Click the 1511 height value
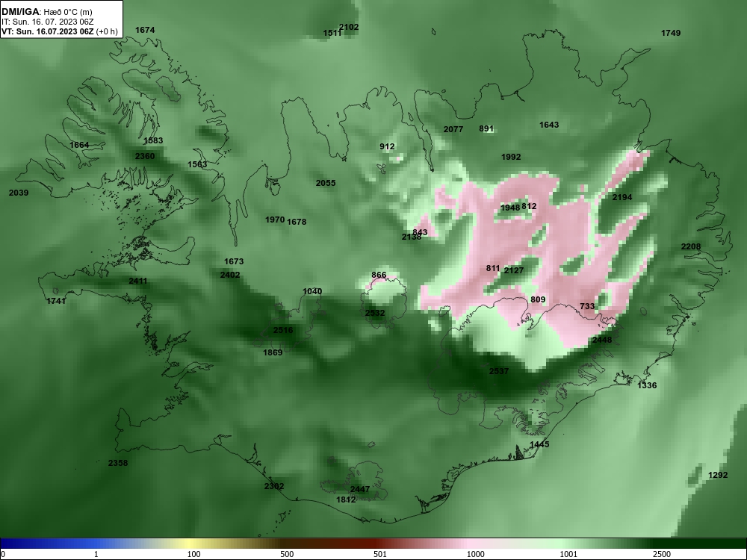Viewport: 747px width, 560px height. (332, 33)
